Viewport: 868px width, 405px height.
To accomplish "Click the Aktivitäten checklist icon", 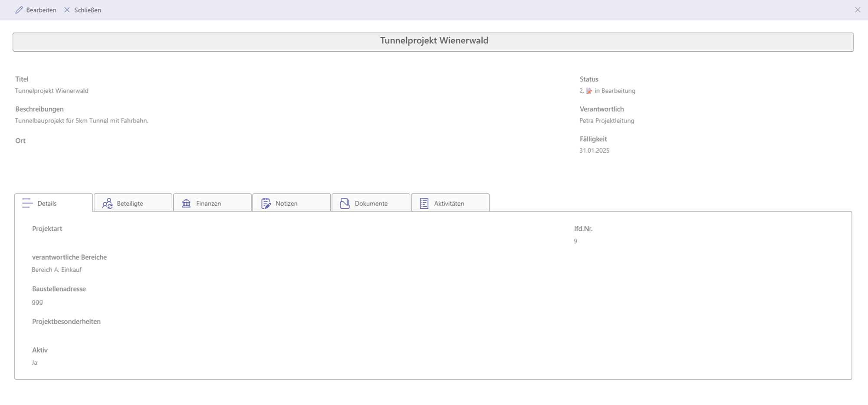I will [424, 203].
